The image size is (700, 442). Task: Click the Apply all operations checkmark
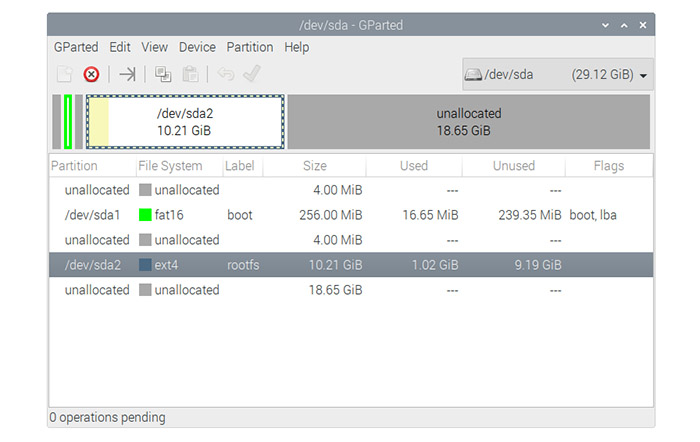point(252,74)
